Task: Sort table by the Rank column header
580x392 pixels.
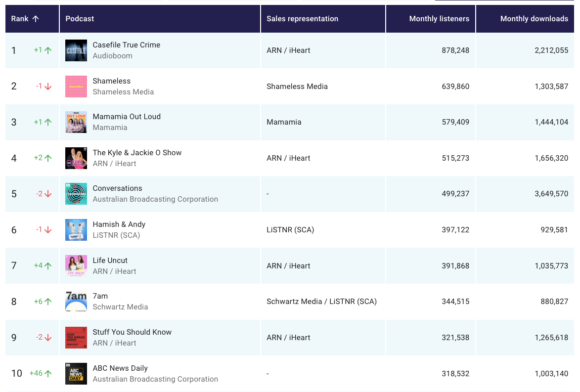Action: pyautogui.click(x=32, y=19)
